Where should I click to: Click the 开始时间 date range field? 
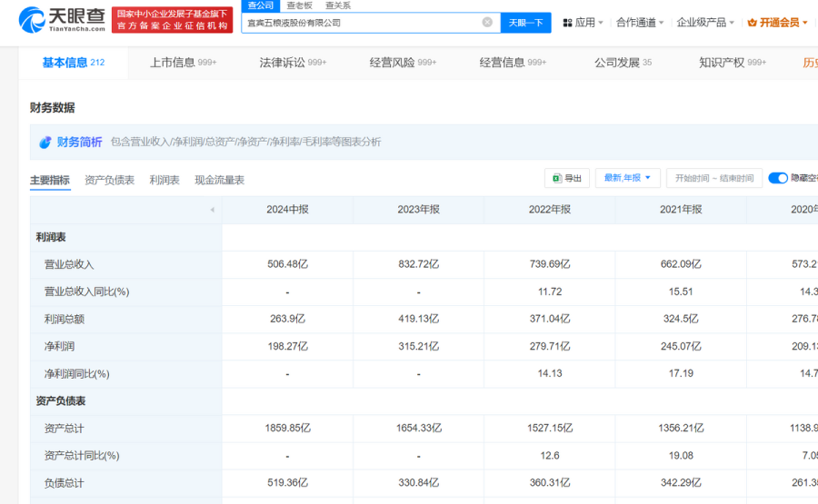pyautogui.click(x=713, y=178)
